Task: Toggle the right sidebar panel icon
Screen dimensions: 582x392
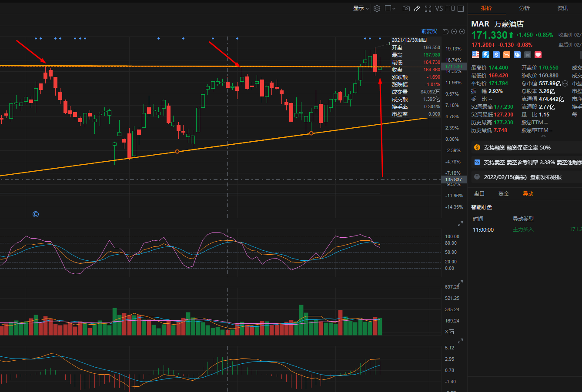Action: tap(461, 8)
